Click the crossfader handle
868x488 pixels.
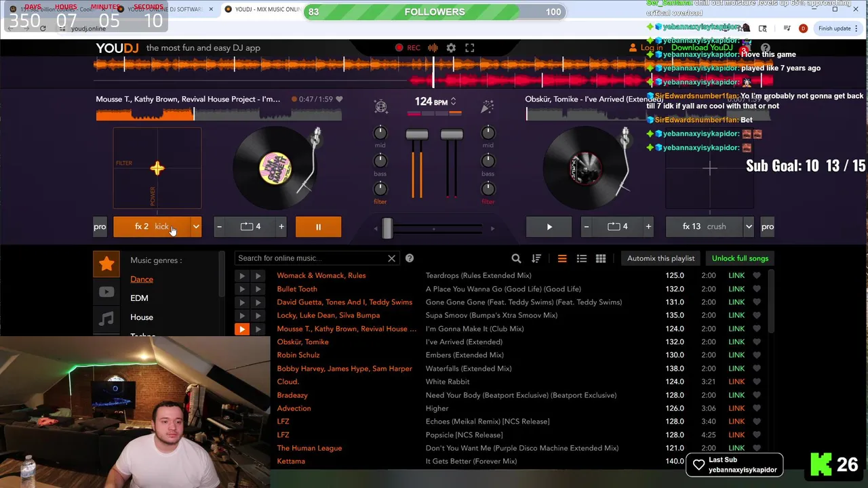pyautogui.click(x=387, y=228)
